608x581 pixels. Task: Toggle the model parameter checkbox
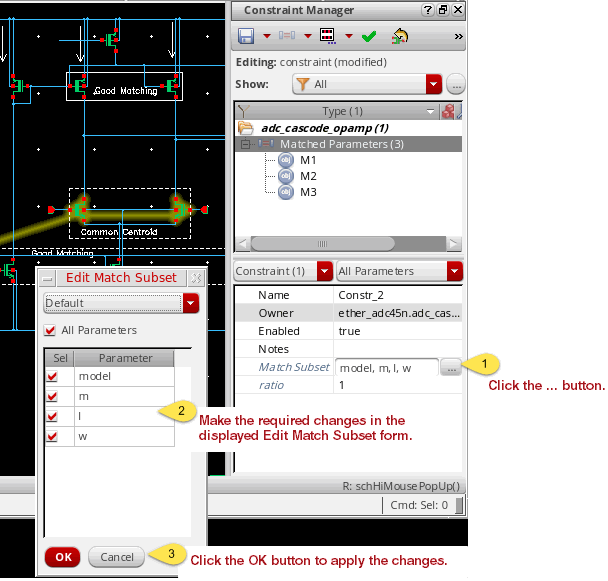(x=53, y=377)
